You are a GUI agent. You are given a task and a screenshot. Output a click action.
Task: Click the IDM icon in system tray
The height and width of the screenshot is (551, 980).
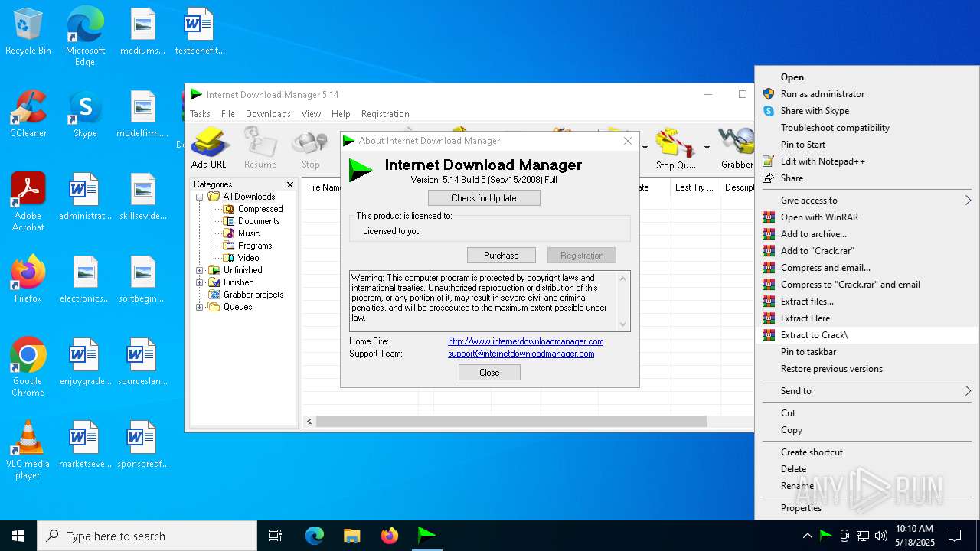coord(825,536)
